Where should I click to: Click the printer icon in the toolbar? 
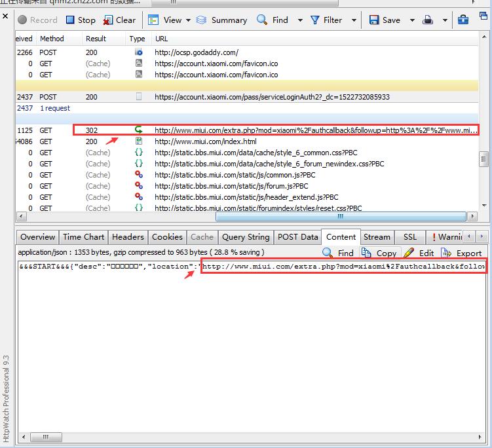428,20
